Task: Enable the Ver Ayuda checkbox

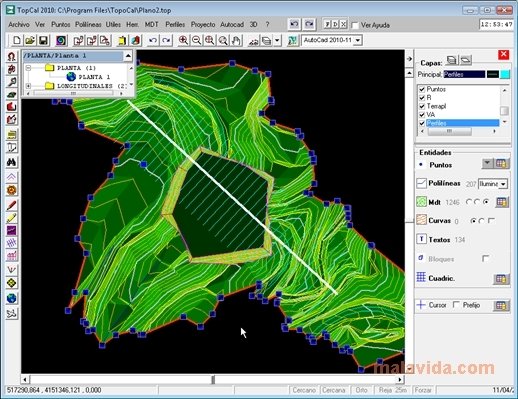Action: 355,25
